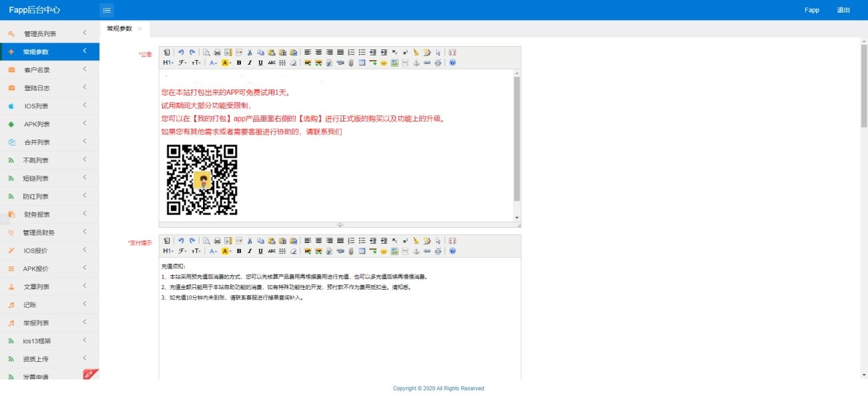
Task: Undo last edit in 公告 editor
Action: [x=181, y=52]
